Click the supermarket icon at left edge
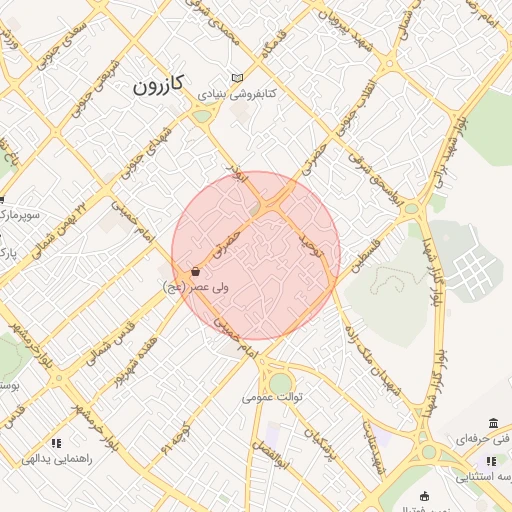The height and width of the screenshot is (512, 512). [1, 200]
